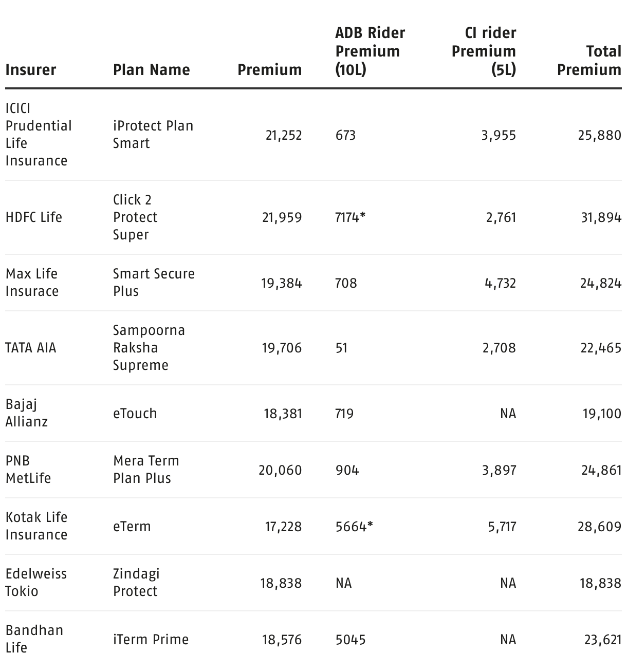Viewport: 627px width, 672px height.
Task: Click the PNB MetLife insurer cell
Action: [28, 470]
